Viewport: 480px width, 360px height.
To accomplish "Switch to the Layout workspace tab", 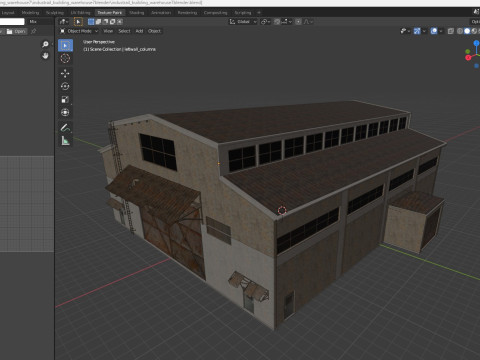I will pos(8,13).
